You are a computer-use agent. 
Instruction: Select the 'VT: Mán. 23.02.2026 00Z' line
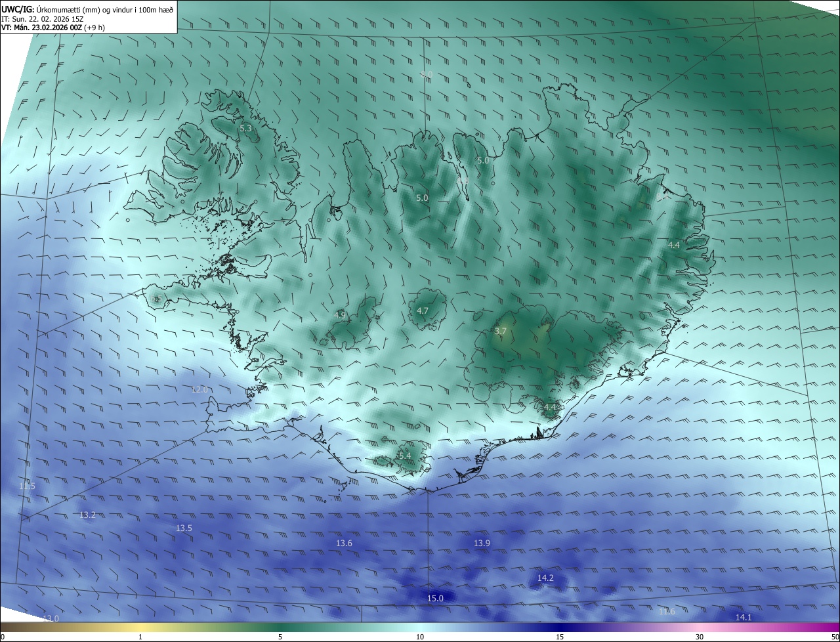(53, 28)
